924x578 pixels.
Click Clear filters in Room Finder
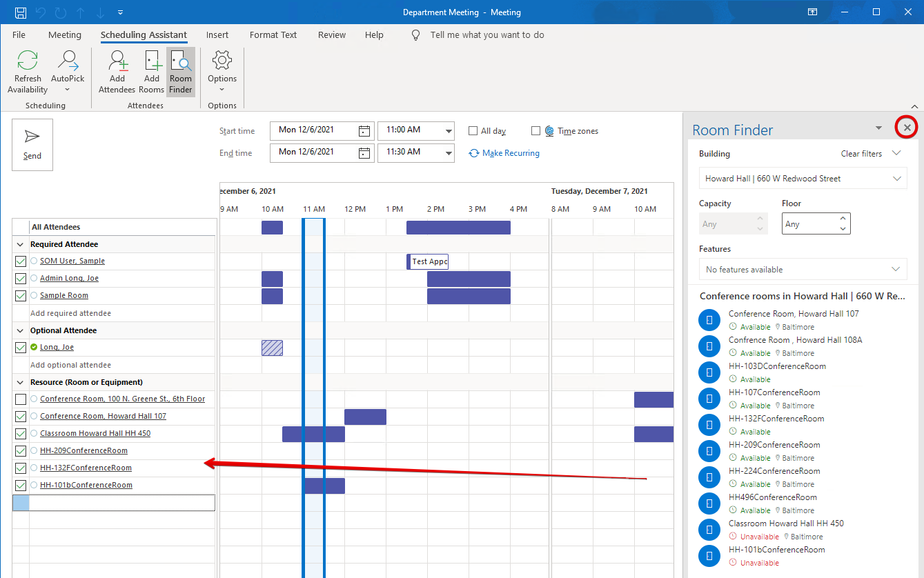(x=861, y=154)
